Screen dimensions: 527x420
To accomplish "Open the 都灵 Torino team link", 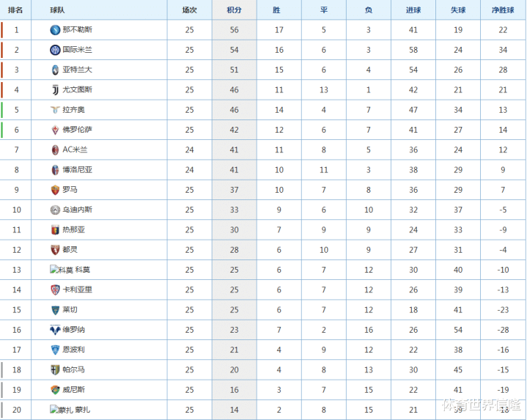I will point(70,250).
